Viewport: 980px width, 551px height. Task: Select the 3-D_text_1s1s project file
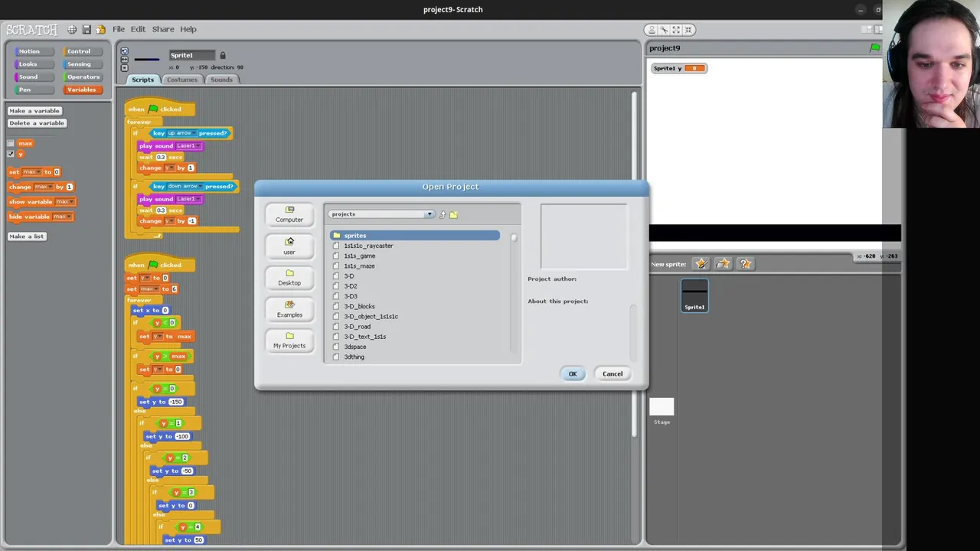pos(364,337)
